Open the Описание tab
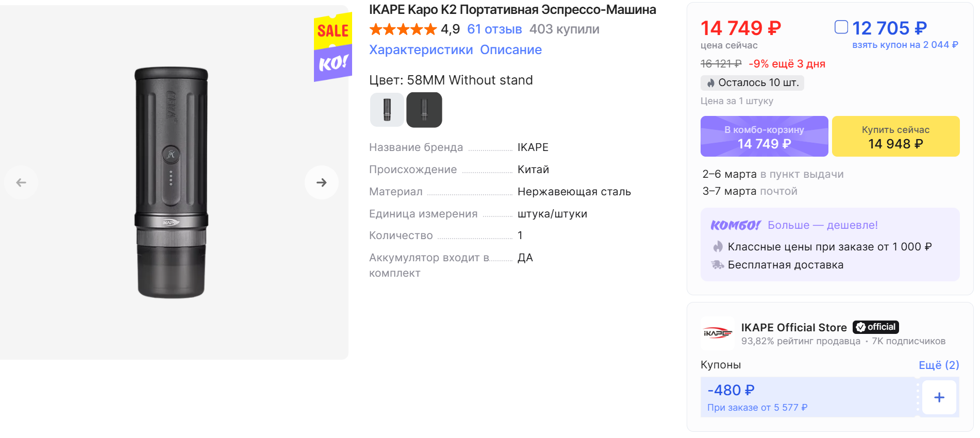 pyautogui.click(x=511, y=50)
